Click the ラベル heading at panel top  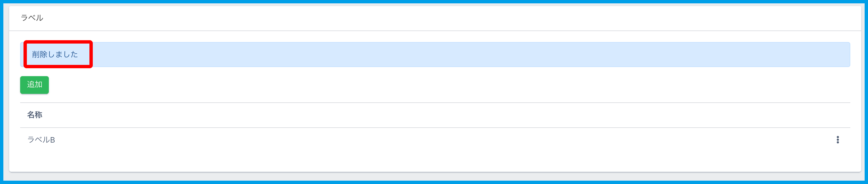tap(32, 18)
